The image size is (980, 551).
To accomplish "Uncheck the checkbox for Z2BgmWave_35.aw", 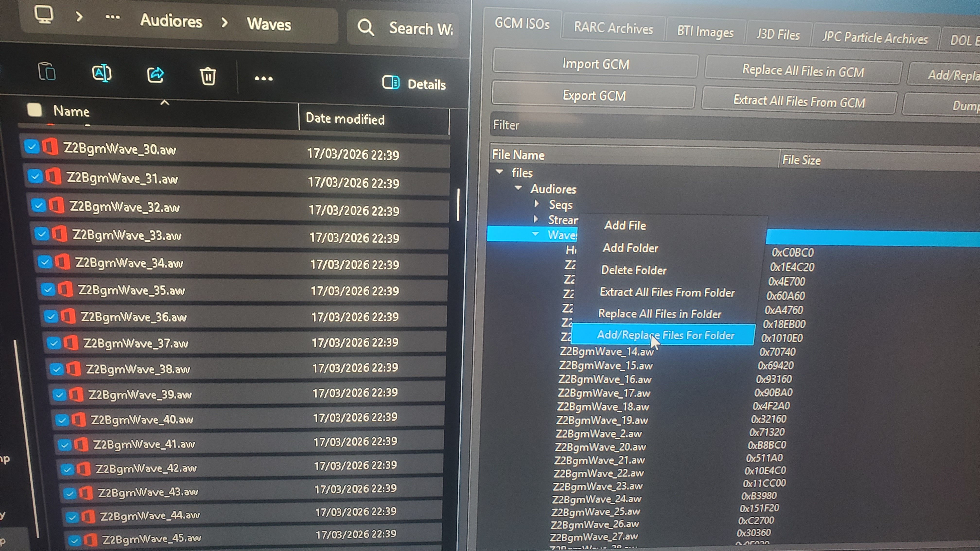I will [x=48, y=289].
